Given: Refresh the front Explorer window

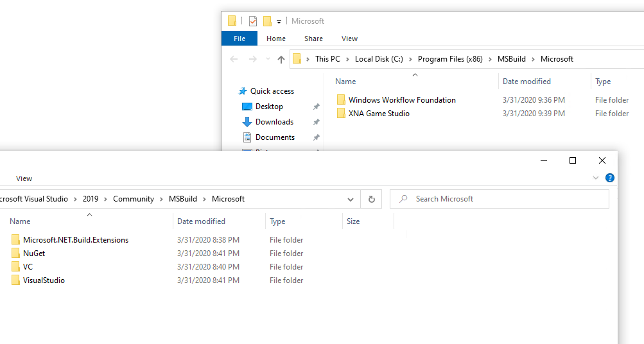Looking at the screenshot, I should point(371,199).
